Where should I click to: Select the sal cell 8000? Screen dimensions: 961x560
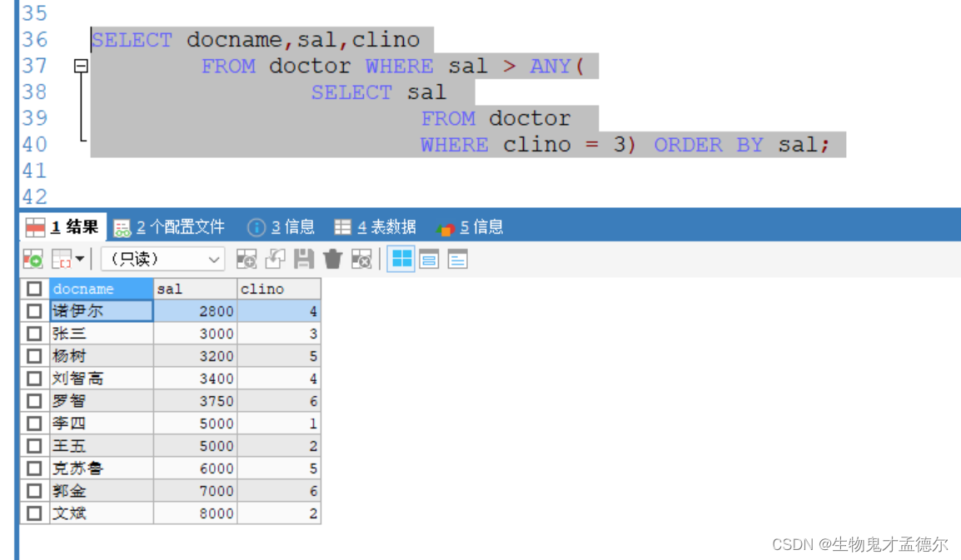[x=195, y=513]
